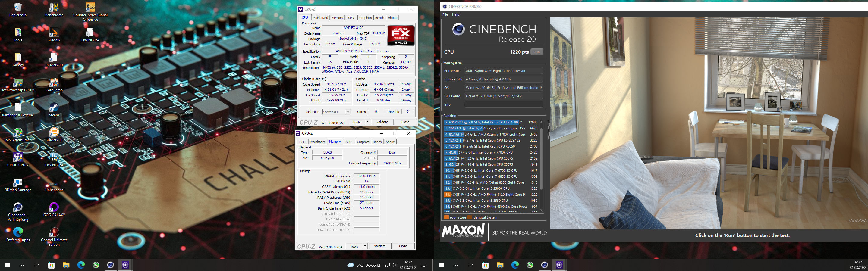Launch 3DMark Vantage from the desktop
868x271 pixels.
coord(18,185)
